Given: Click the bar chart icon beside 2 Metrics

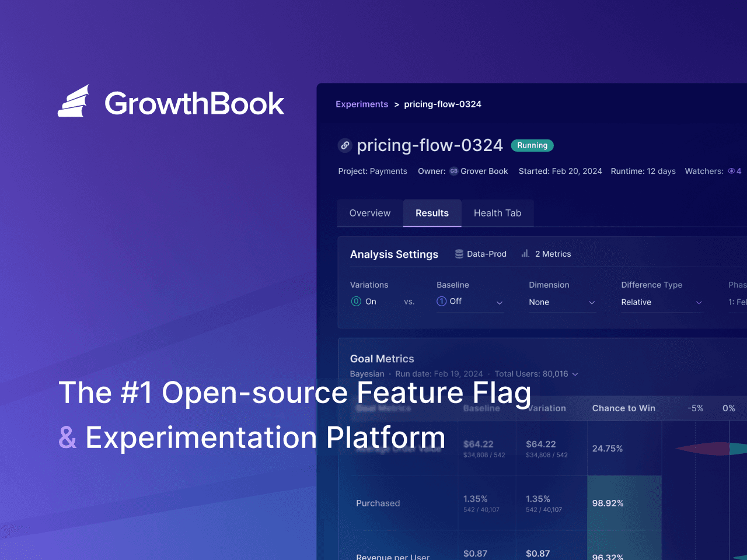Looking at the screenshot, I should point(525,254).
